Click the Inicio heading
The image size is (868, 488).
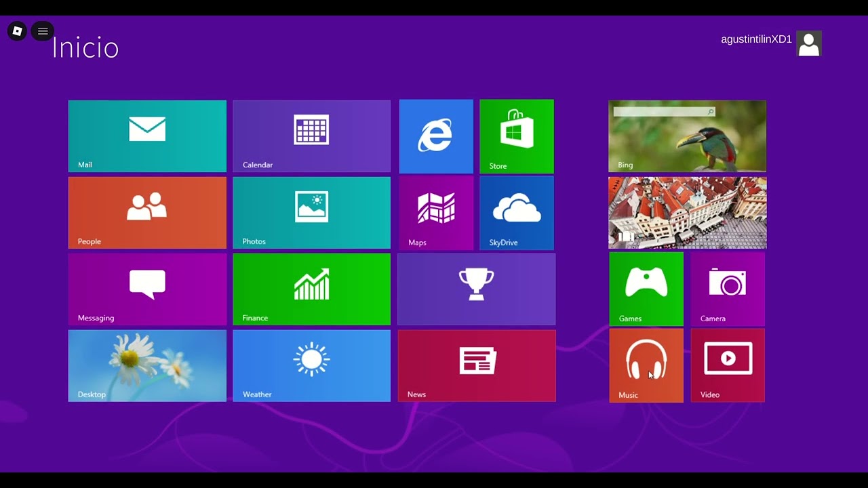click(x=85, y=48)
